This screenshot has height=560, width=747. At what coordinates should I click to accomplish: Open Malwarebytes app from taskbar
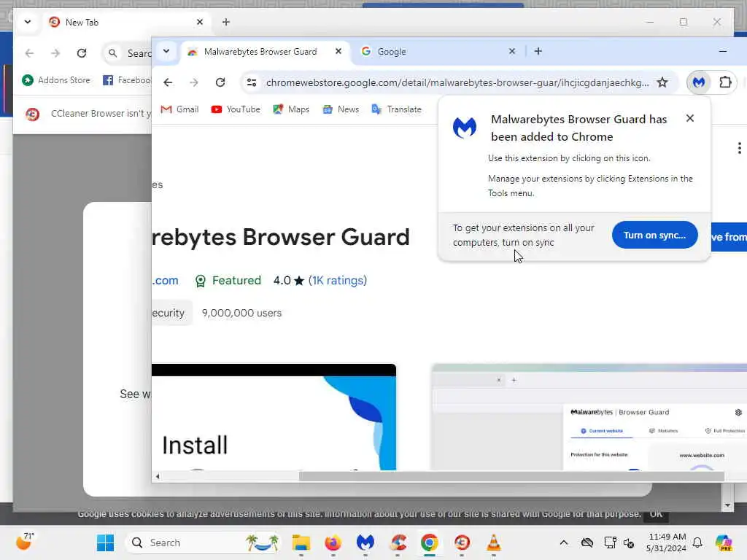click(x=365, y=542)
